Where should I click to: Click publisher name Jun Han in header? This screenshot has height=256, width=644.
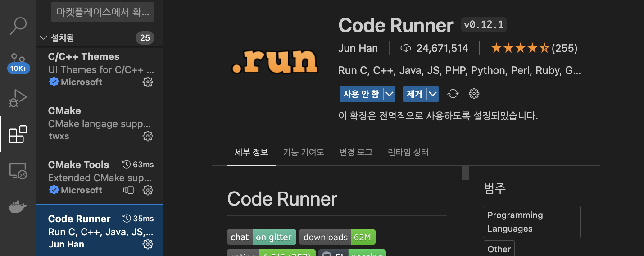click(x=358, y=48)
